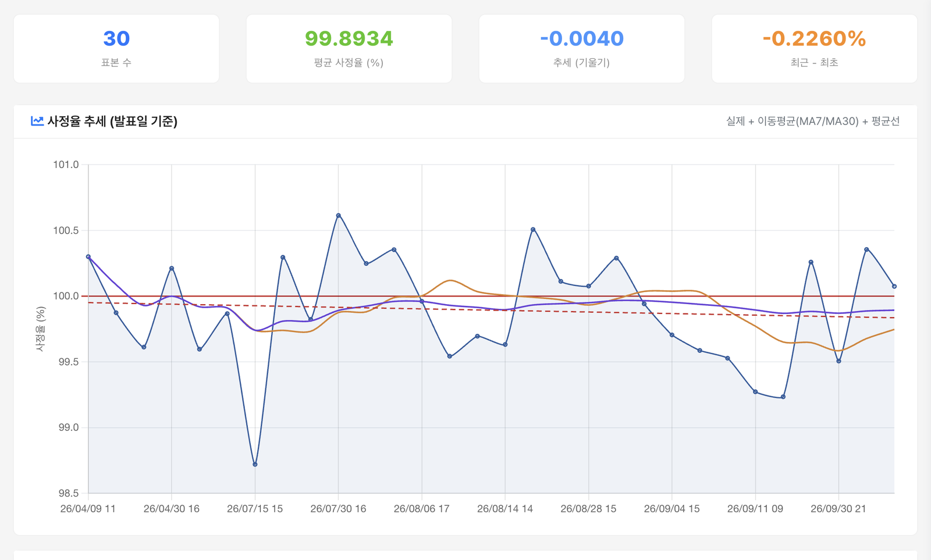Click the 26/07/30 16 x-axis label
The image size is (931, 560).
point(338,509)
